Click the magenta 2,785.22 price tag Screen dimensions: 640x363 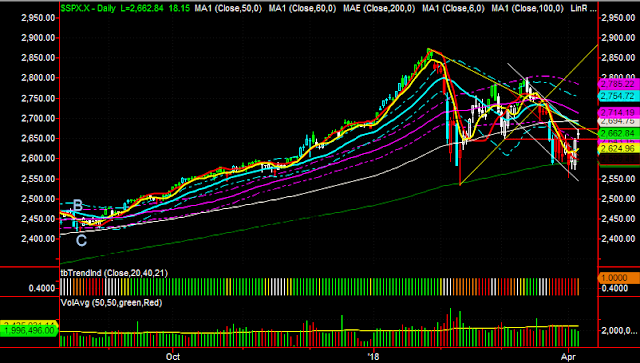(618, 84)
